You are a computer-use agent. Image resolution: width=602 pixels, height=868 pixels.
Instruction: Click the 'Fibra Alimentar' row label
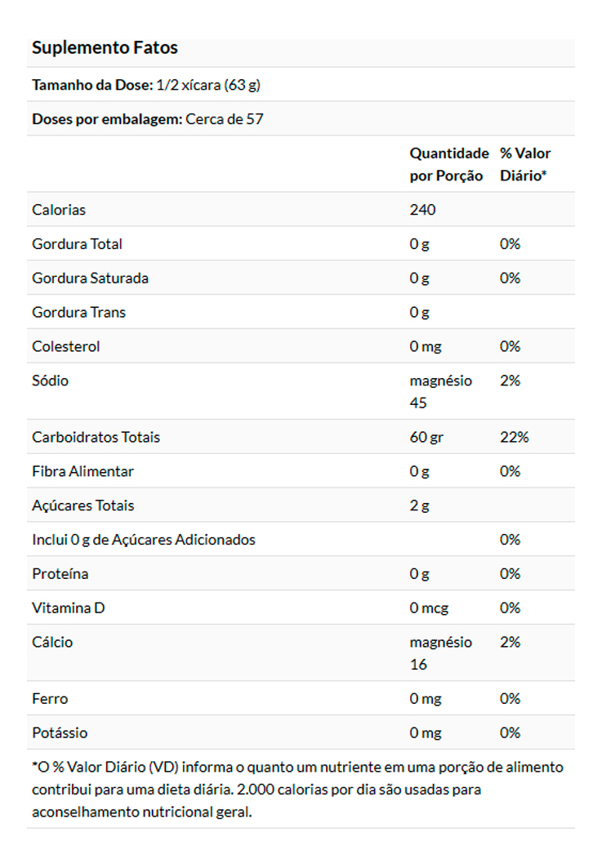82,472
